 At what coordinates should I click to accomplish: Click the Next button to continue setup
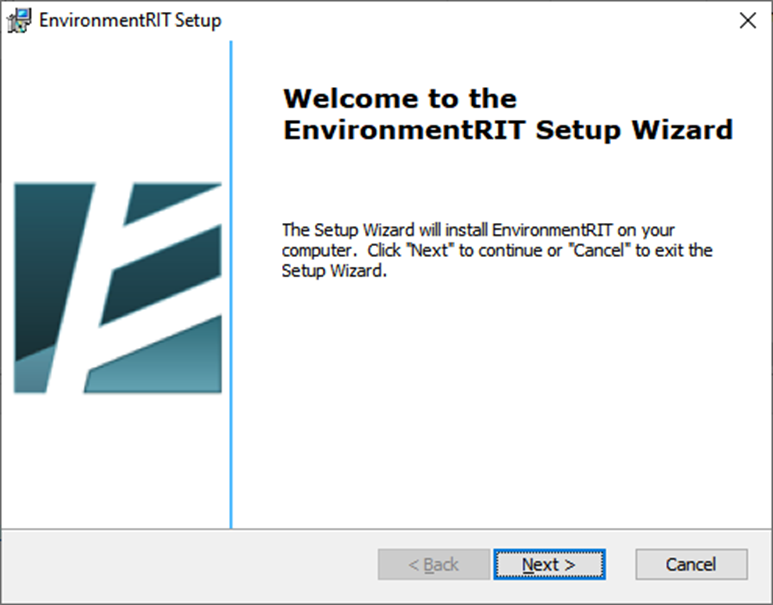(549, 564)
